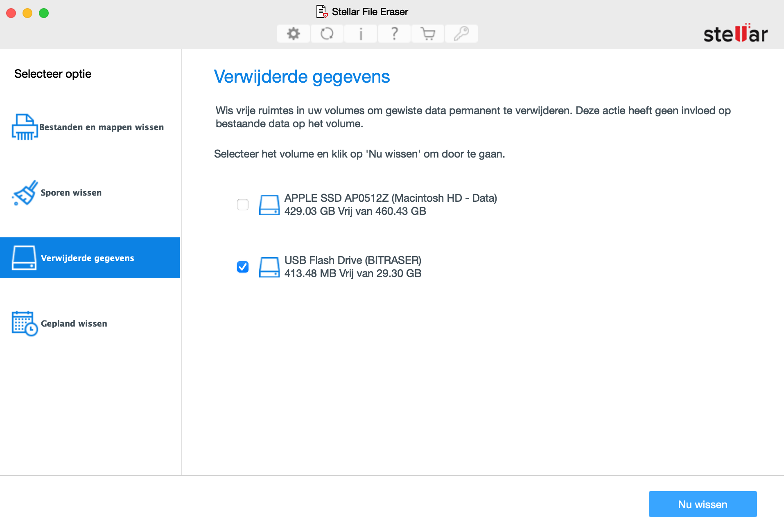Click the refresh/update toolbar icon

coord(327,34)
